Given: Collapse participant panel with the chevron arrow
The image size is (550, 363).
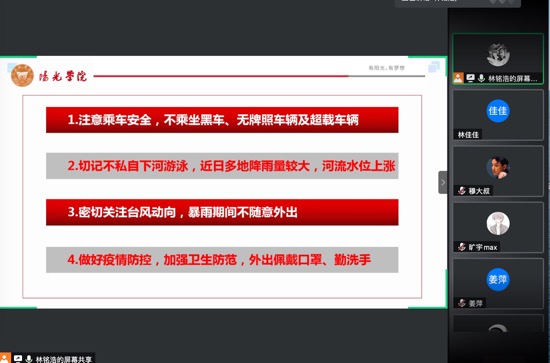Looking at the screenshot, I should pos(443,182).
